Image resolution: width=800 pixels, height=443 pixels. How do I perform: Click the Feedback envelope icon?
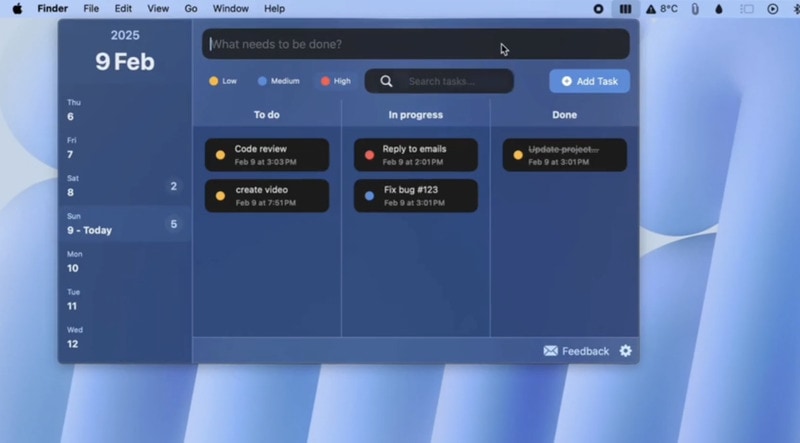coord(550,351)
